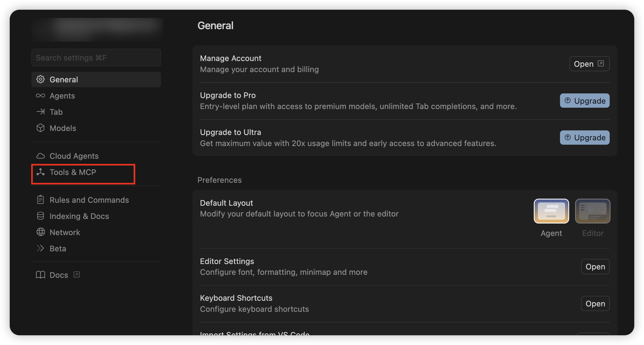The width and height of the screenshot is (644, 345).
Task: Click the Network globe icon
Action: coord(41,232)
